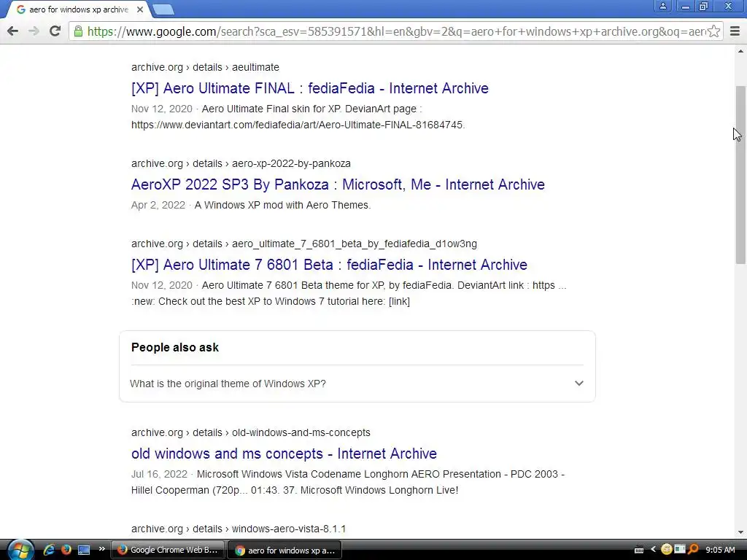Click aero-xp-2022-by-pankoza breadcrumb text
The image size is (747, 560).
pos(291,163)
